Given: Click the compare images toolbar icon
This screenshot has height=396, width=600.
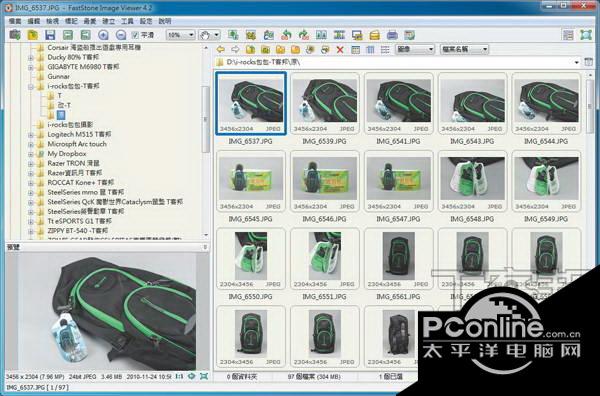Looking at the screenshot, I should point(321,35).
